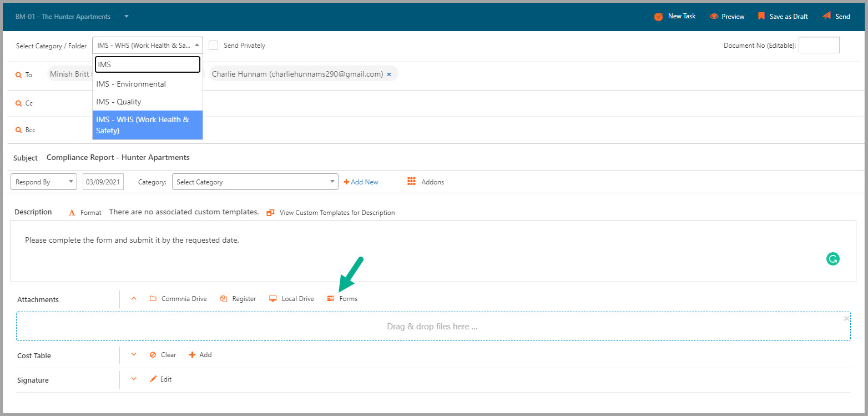Collapse the Attachments section chevron
This screenshot has height=416, width=868.
(x=134, y=298)
